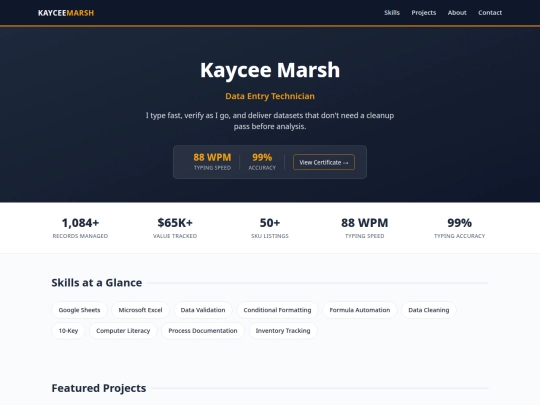Screen dimensions: 540x405
Task: Click the $65K+ value tracked stat
Action: [175, 228]
